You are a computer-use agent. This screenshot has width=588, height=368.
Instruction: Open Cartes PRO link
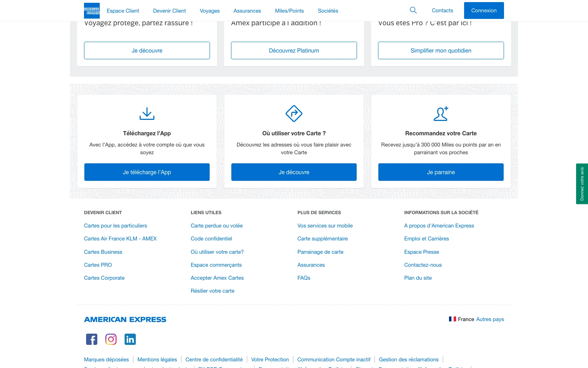(98, 265)
